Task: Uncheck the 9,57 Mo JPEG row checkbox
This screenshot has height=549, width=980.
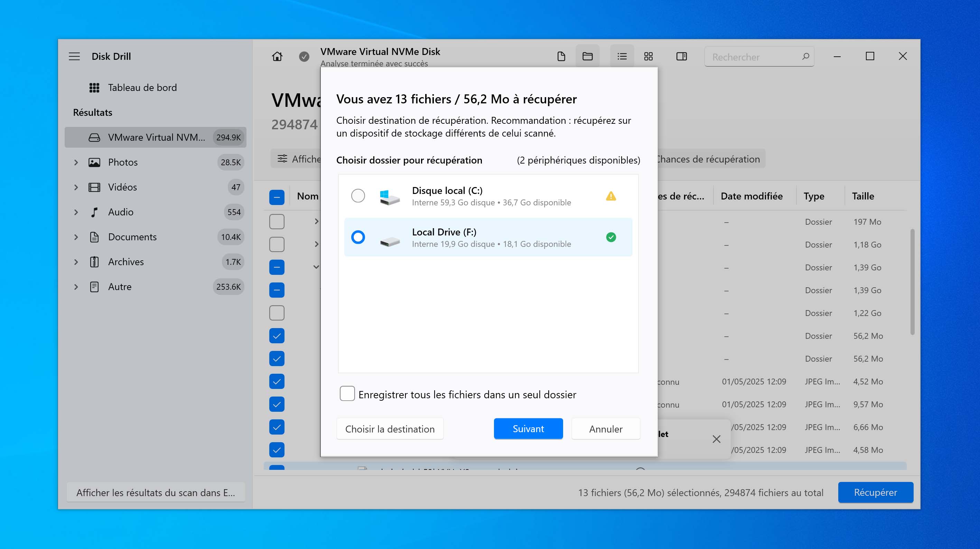Action: click(277, 404)
